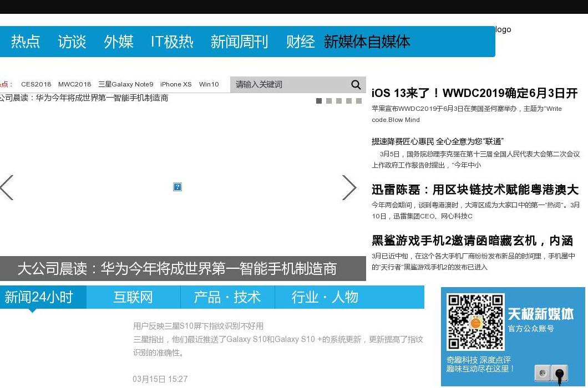Open 新媒体自媒体 navigation item
Viewport: 588px width, 388px height.
[x=367, y=42]
